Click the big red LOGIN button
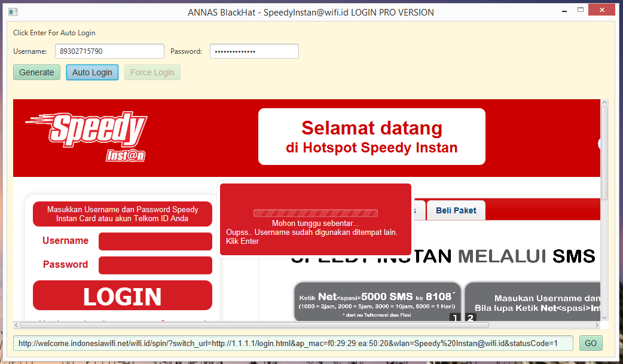 [x=123, y=295]
